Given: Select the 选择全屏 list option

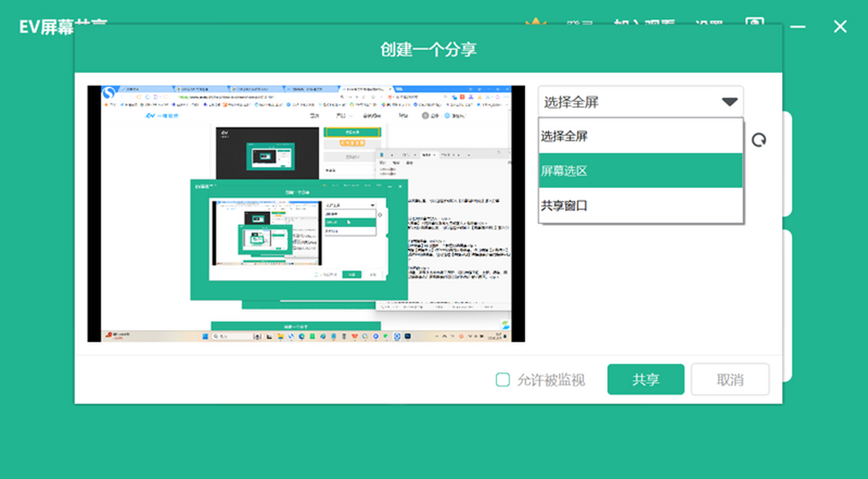Looking at the screenshot, I should (x=641, y=136).
